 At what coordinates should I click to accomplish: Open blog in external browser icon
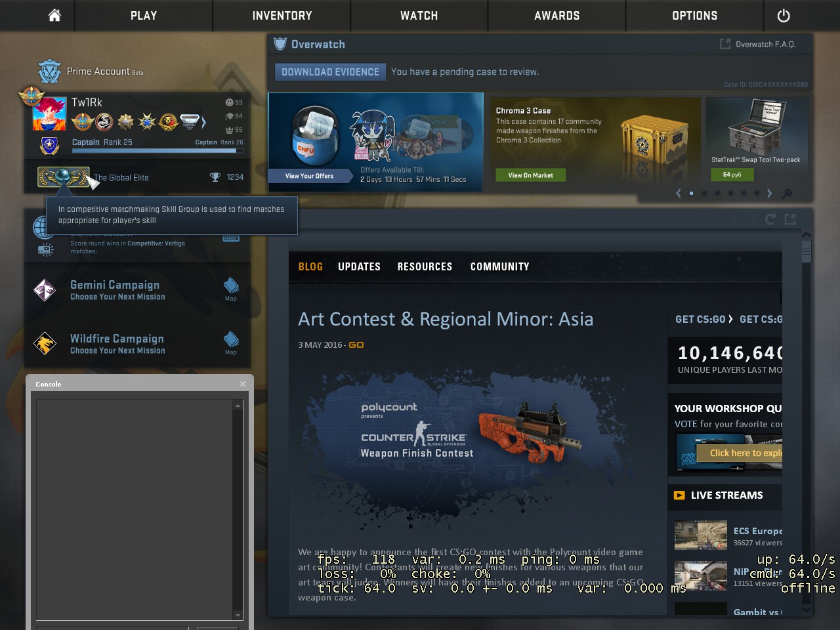(790, 219)
